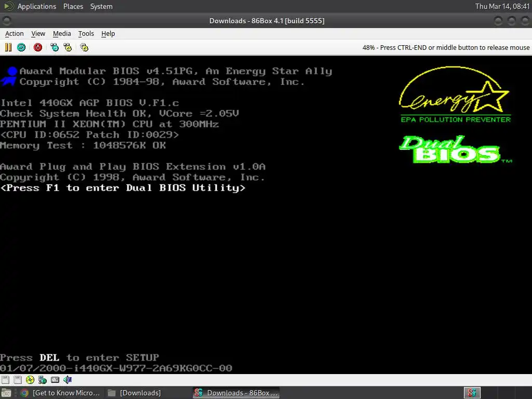Click the hard disk status icon

55,380
